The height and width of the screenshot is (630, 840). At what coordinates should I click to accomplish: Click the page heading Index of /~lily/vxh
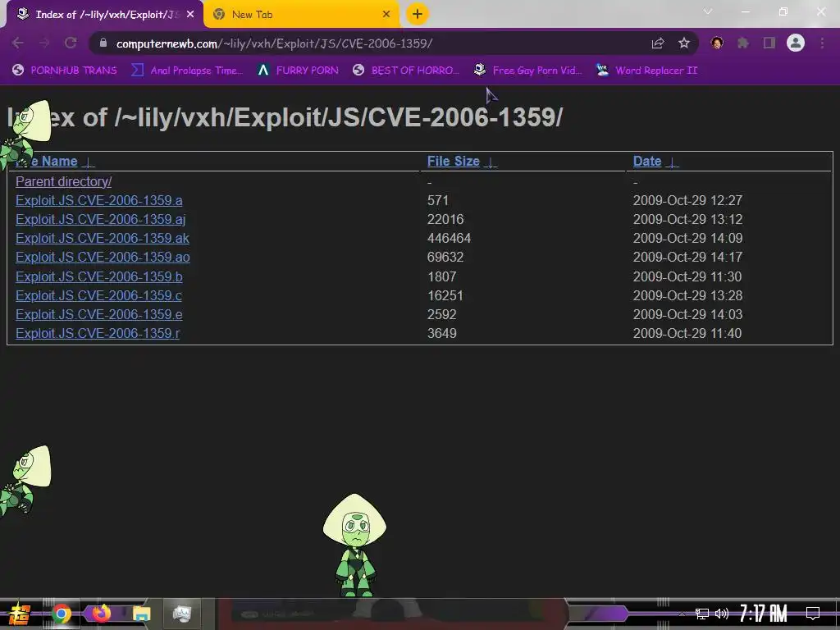(x=285, y=117)
